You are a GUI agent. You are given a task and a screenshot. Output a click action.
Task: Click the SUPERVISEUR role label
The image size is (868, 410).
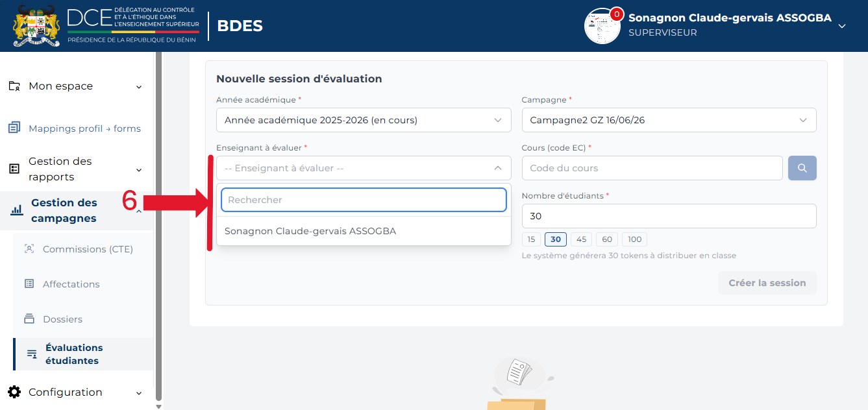[662, 32]
